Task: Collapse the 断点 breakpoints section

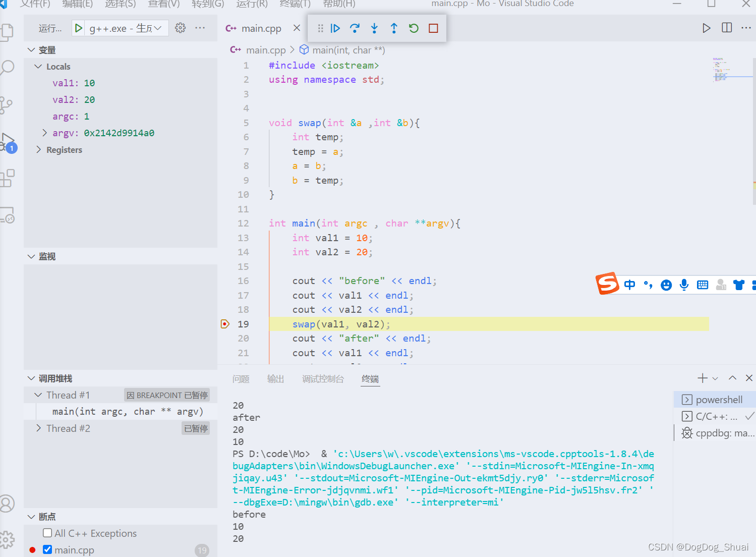Action: coord(31,517)
